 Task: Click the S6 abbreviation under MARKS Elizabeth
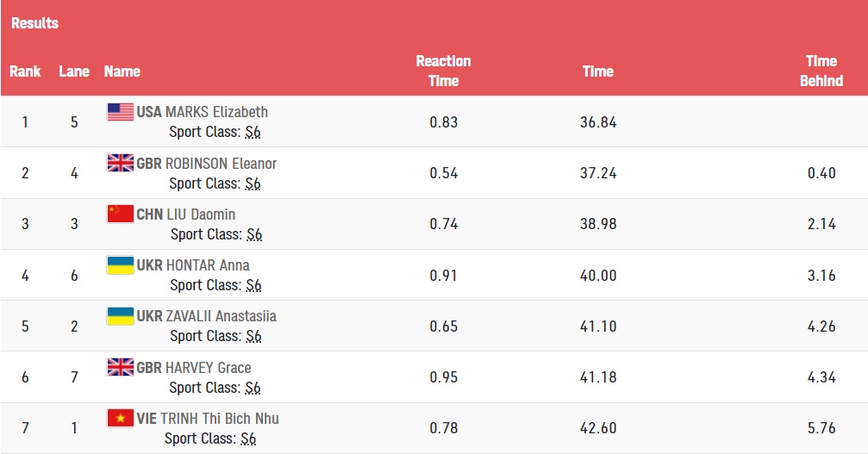[253, 132]
